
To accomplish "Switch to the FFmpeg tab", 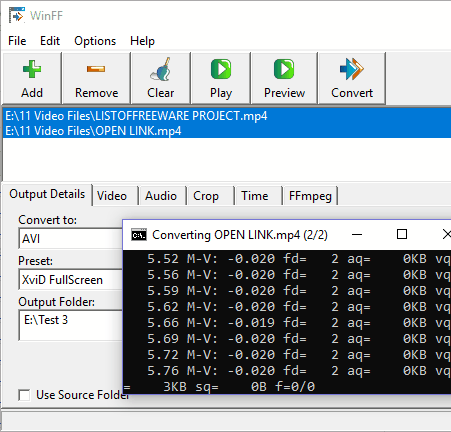I will 310,196.
